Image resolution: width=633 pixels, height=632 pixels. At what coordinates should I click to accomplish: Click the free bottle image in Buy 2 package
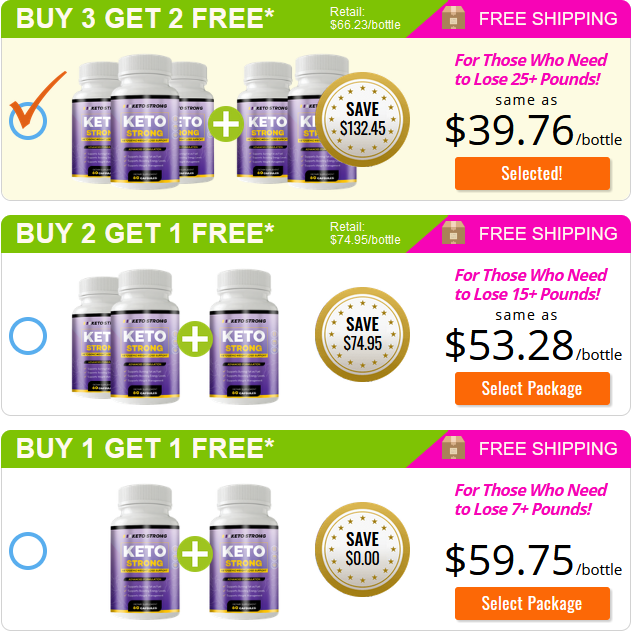244,337
